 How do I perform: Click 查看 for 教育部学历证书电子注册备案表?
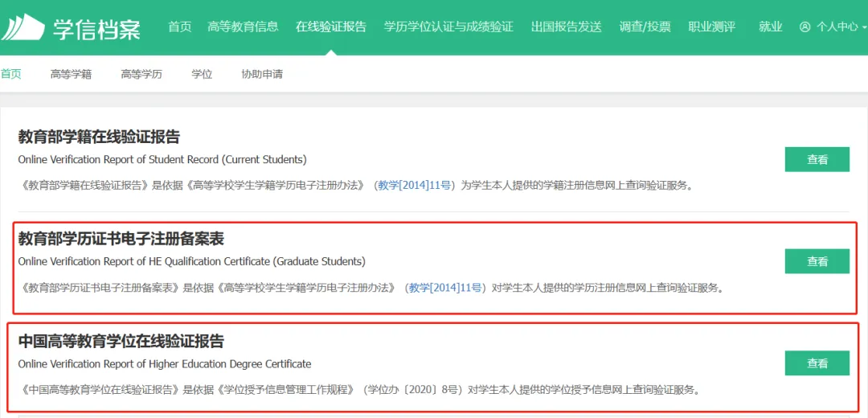817,261
